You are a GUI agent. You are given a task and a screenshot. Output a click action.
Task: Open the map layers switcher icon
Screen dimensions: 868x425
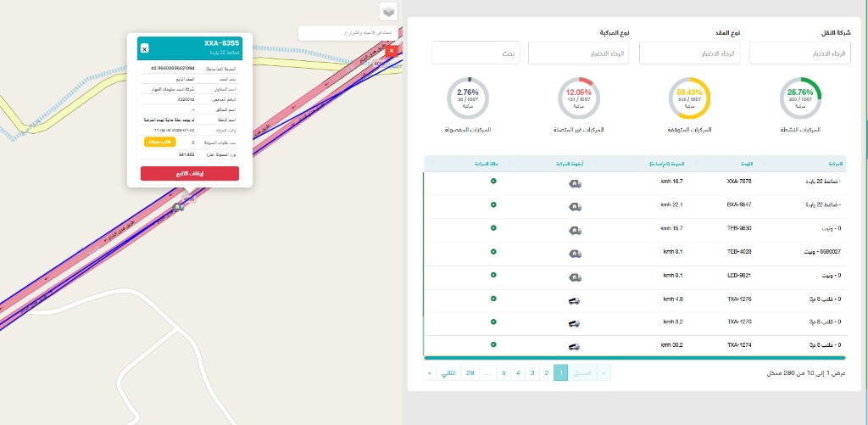[388, 11]
